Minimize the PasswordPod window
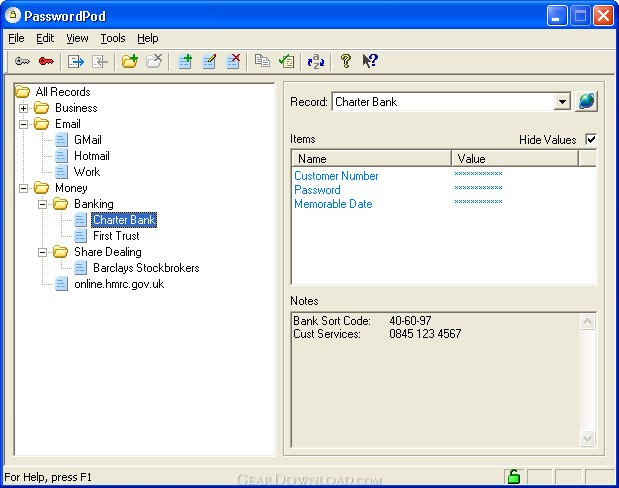Screen dimensions: 619x488 click(557, 16)
